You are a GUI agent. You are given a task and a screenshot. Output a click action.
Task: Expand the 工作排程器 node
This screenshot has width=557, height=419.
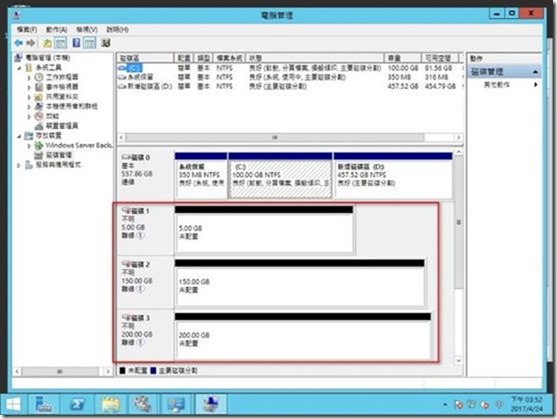pyautogui.click(x=29, y=77)
